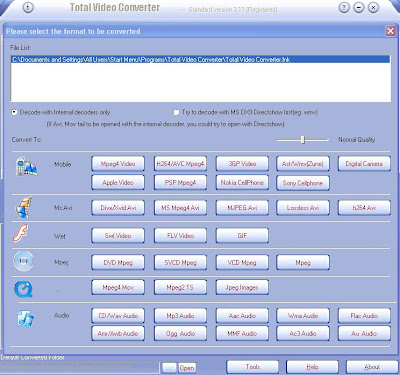Click the Ms Avi category film icon
This screenshot has width=400, height=375.
coord(24,207)
